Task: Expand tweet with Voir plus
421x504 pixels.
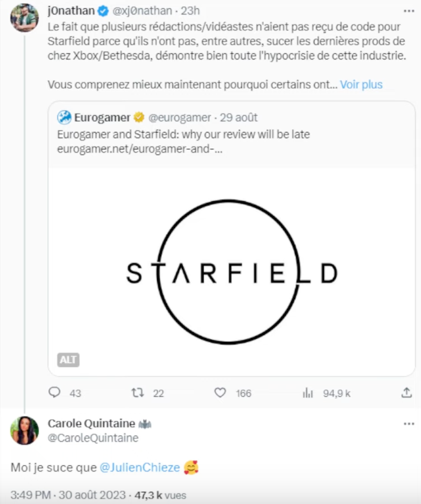Action: click(x=361, y=85)
